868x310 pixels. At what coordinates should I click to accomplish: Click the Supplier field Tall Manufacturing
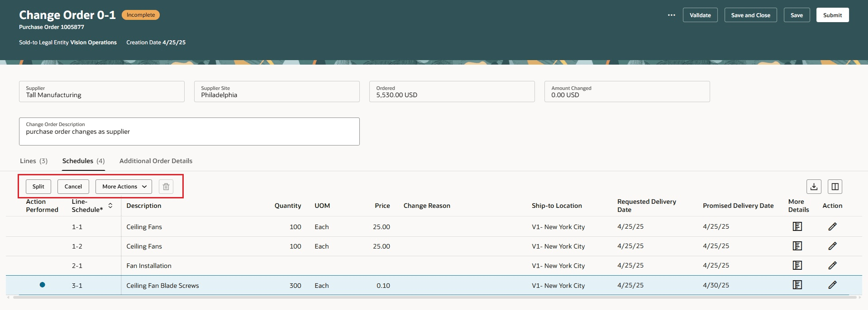(x=102, y=91)
